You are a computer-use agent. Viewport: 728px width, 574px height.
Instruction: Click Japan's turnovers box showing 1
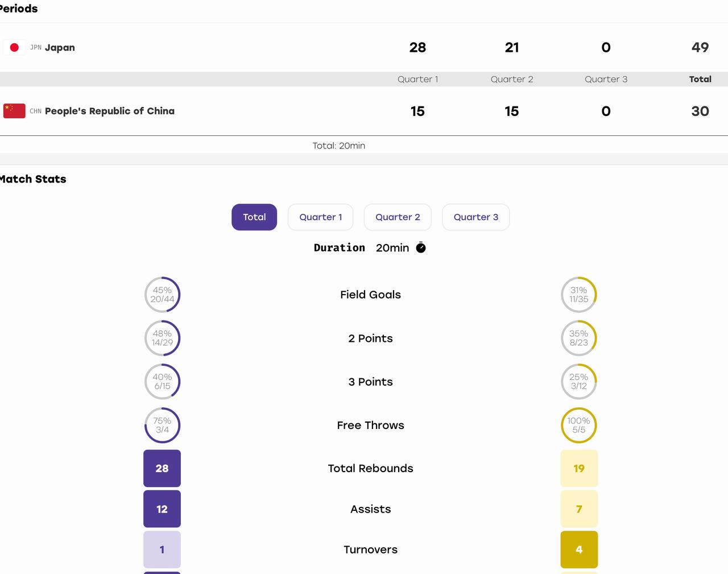[162, 550]
